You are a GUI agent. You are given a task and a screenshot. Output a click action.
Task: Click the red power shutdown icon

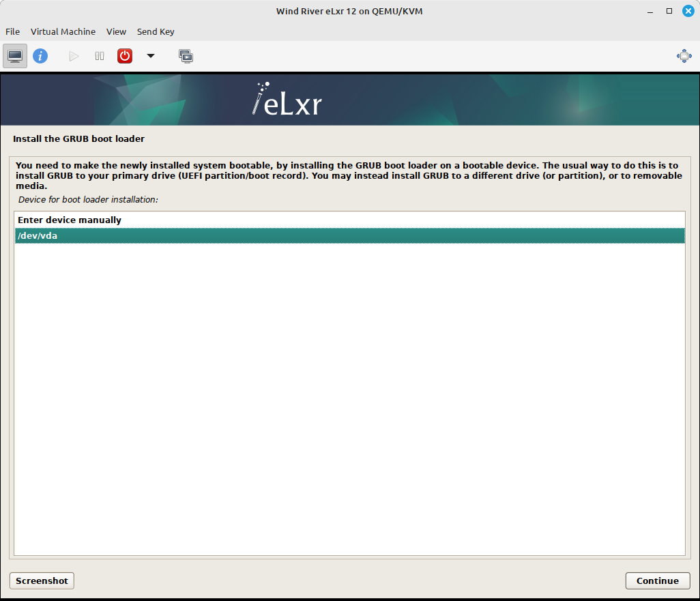coord(124,55)
